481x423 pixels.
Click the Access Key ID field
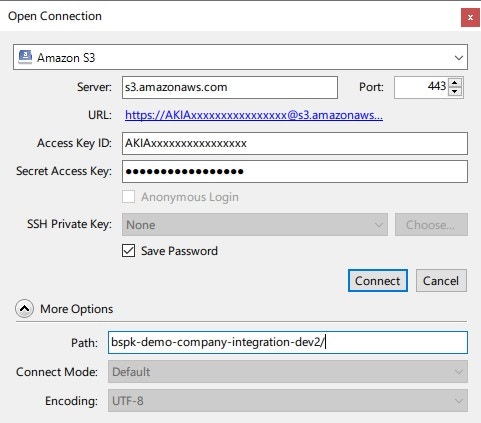pos(295,143)
